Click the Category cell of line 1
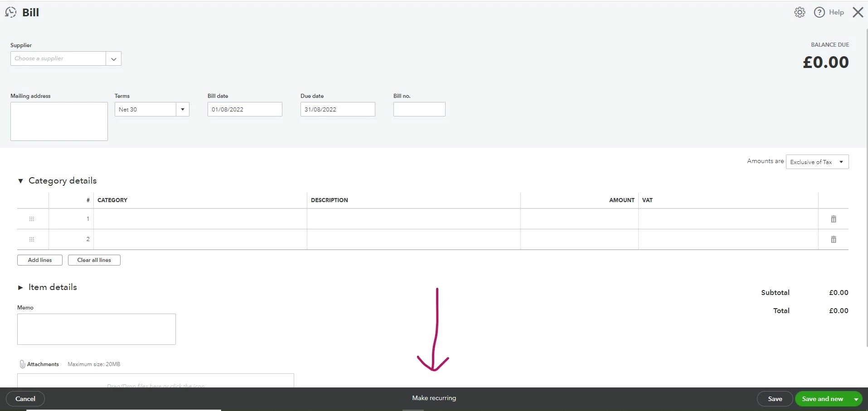Image resolution: width=868 pixels, height=411 pixels. pos(200,219)
